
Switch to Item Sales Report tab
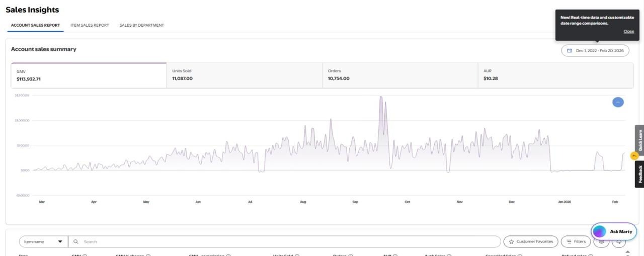click(x=90, y=25)
